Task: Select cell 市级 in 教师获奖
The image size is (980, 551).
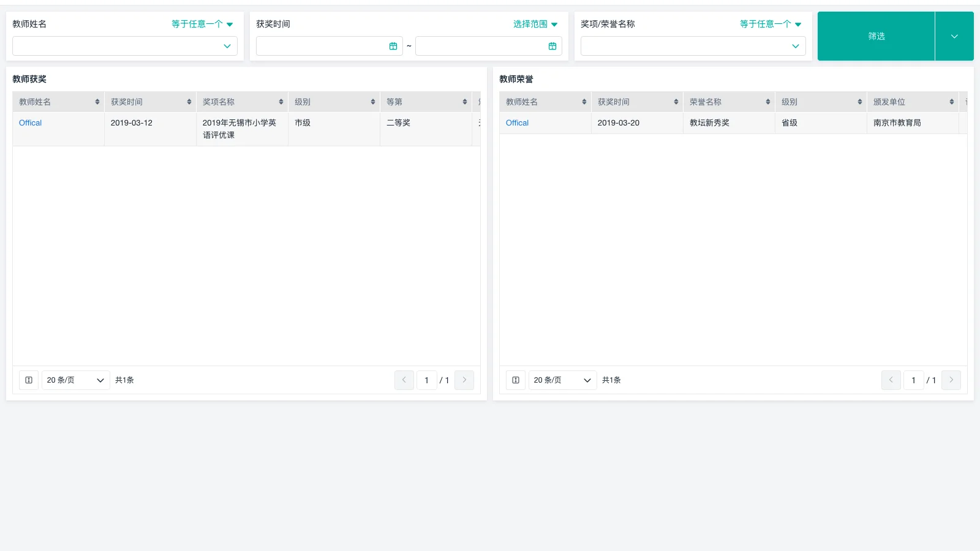Action: 334,129
